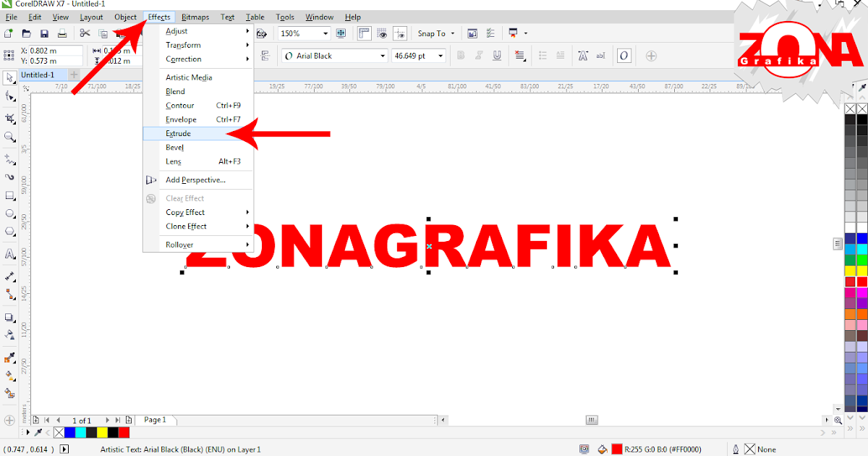Click the Cut scissors icon
The image size is (868, 456).
[85, 33]
